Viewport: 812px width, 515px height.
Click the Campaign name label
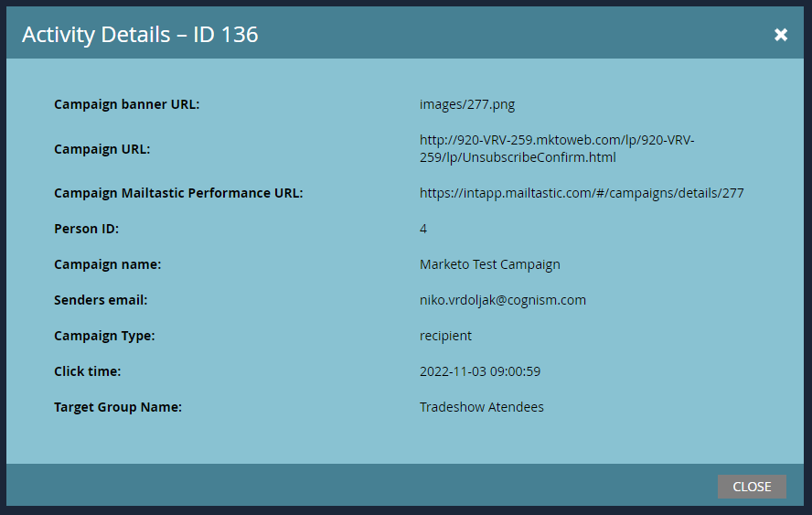click(x=107, y=264)
